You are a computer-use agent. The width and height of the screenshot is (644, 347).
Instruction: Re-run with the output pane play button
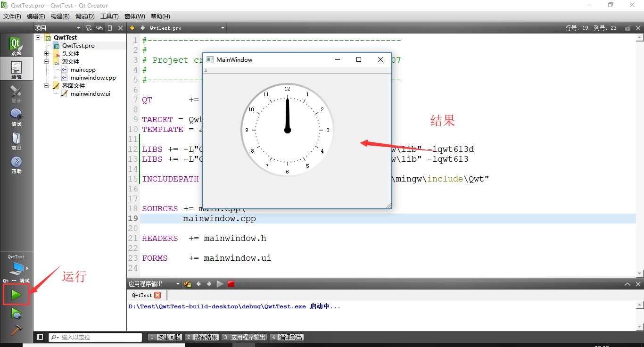(x=220, y=284)
